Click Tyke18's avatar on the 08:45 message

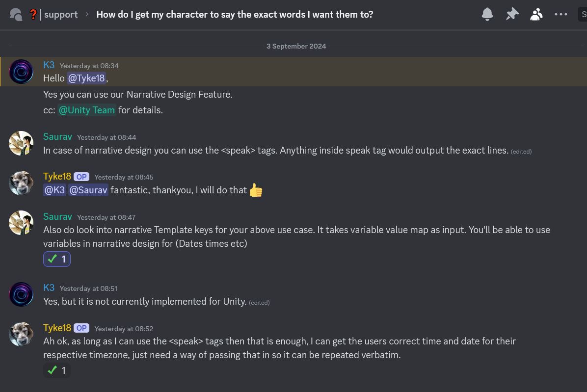21,183
